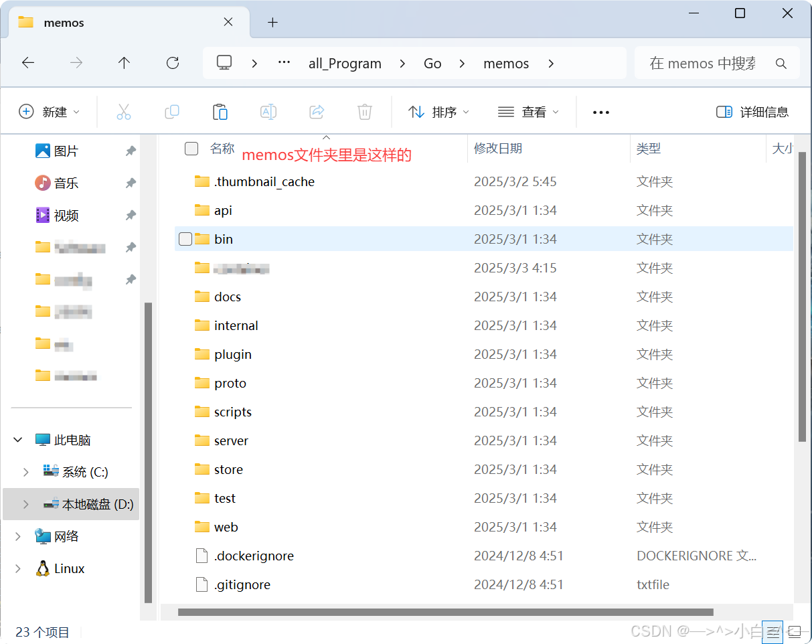Open the 详细信息 details pane
812x644 pixels.
[x=752, y=112]
